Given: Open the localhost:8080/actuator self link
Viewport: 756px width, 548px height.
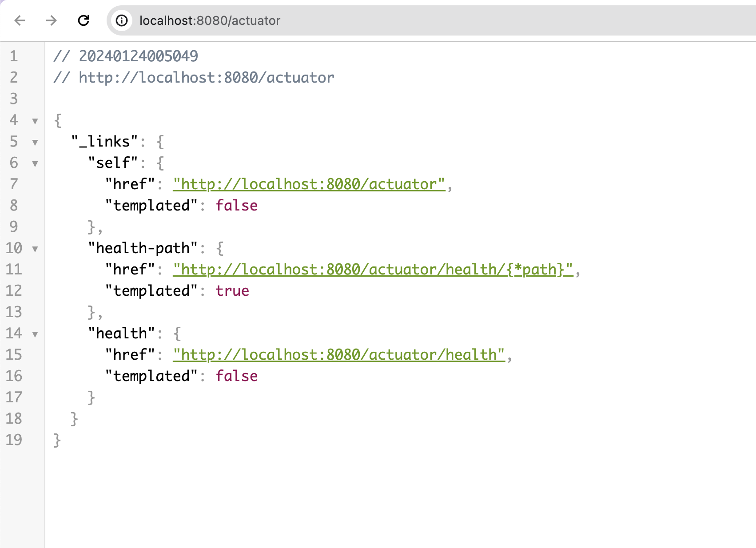Looking at the screenshot, I should point(309,184).
